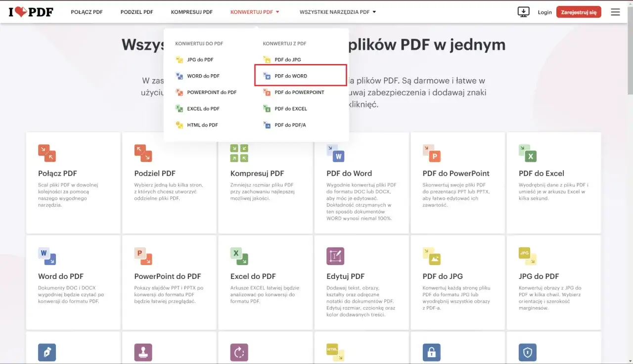Click the iLovePDF logo
This screenshot has width=633, height=364.
click(31, 11)
